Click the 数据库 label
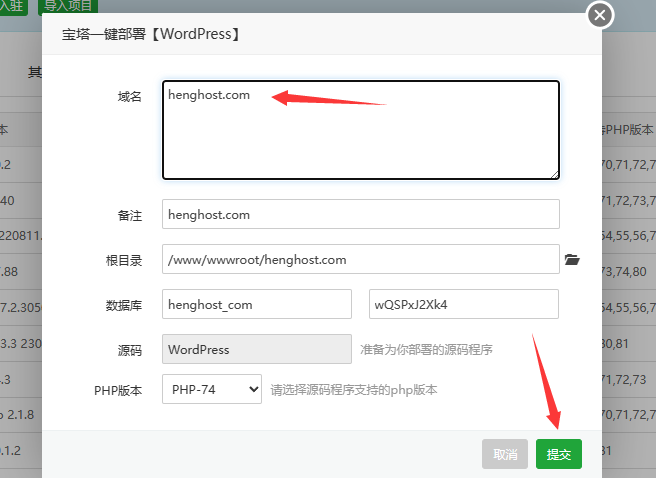The image size is (656, 478). coord(124,305)
